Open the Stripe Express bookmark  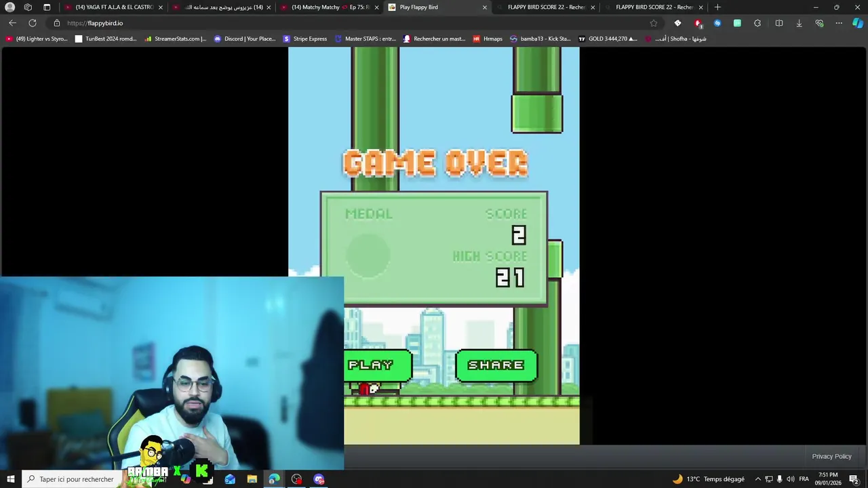click(x=305, y=39)
